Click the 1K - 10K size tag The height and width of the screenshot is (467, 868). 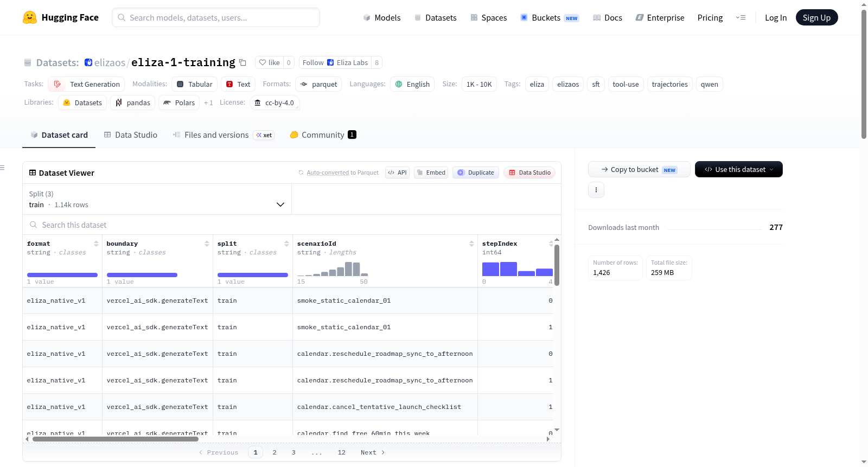tap(479, 84)
